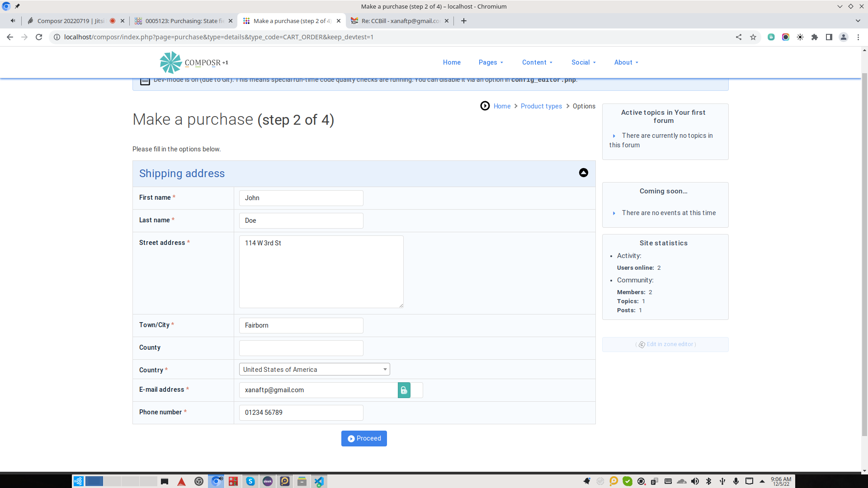
Task: Open Visual Studio Code from taskbar
Action: tap(319, 481)
